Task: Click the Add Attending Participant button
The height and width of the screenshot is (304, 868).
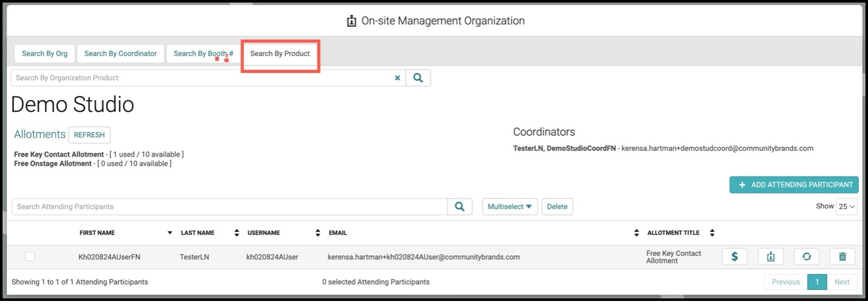Action: click(x=794, y=184)
